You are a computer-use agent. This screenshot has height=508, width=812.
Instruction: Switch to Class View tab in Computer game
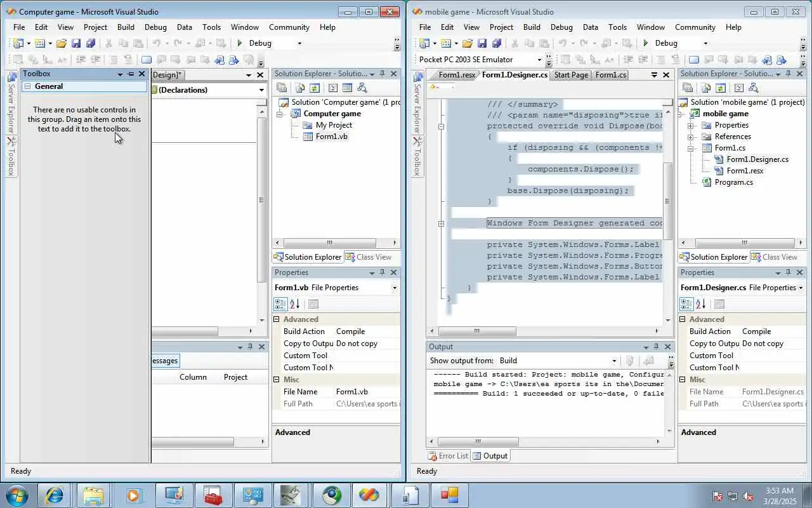pos(369,257)
